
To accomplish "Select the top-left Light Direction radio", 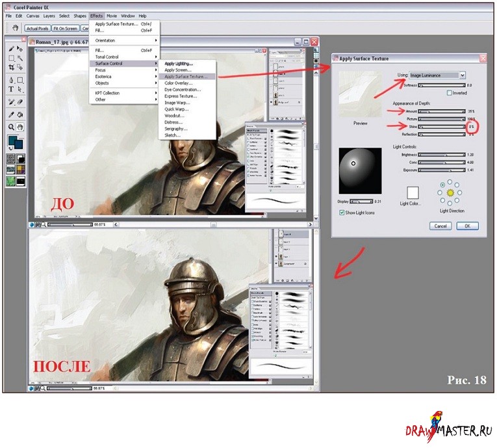I will click(x=442, y=185).
